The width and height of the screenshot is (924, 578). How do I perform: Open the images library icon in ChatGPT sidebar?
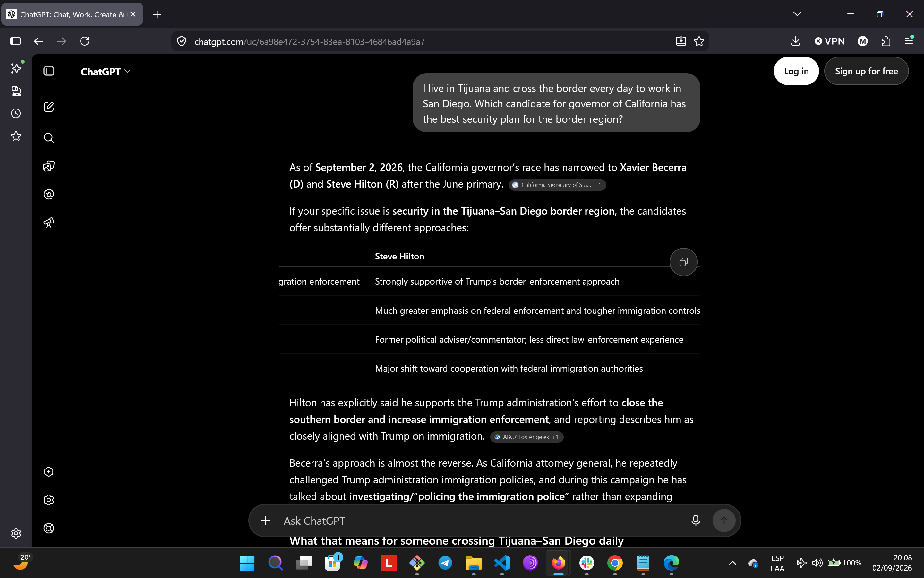point(49,166)
